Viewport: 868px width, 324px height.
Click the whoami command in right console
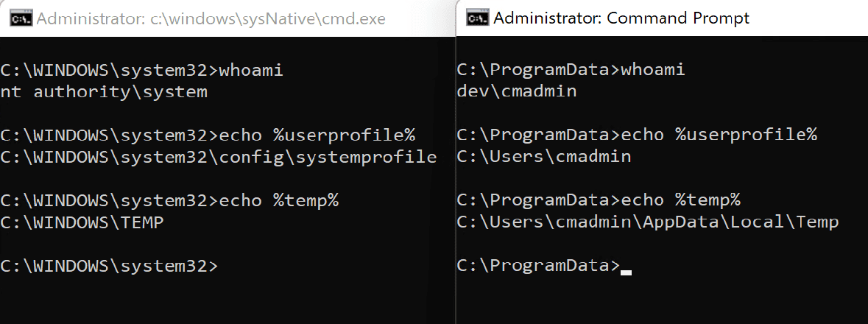click(653, 70)
